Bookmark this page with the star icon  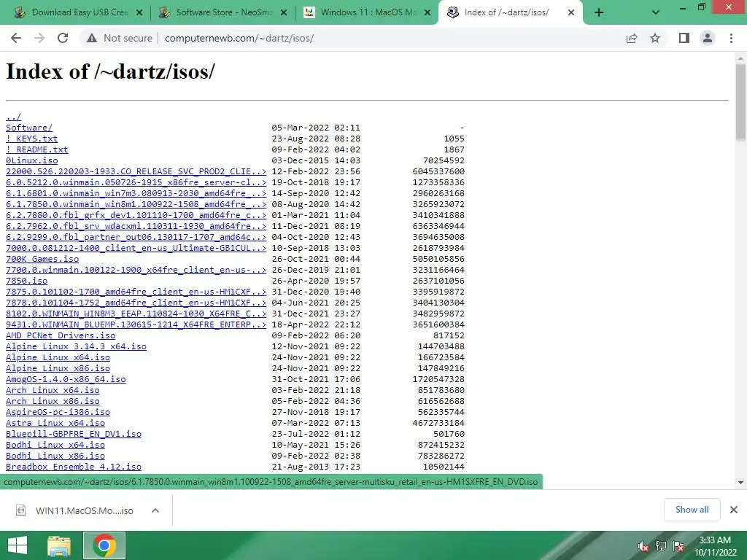tap(655, 38)
